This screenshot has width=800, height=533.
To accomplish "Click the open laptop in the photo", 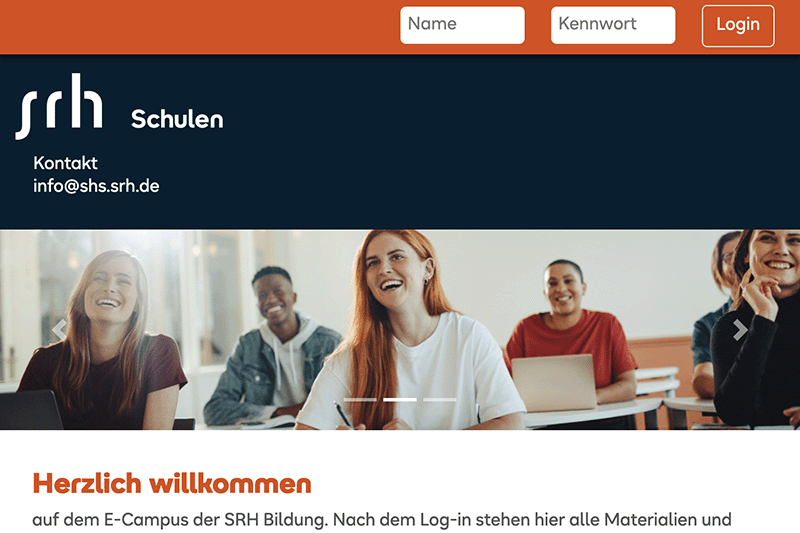I will click(x=554, y=383).
